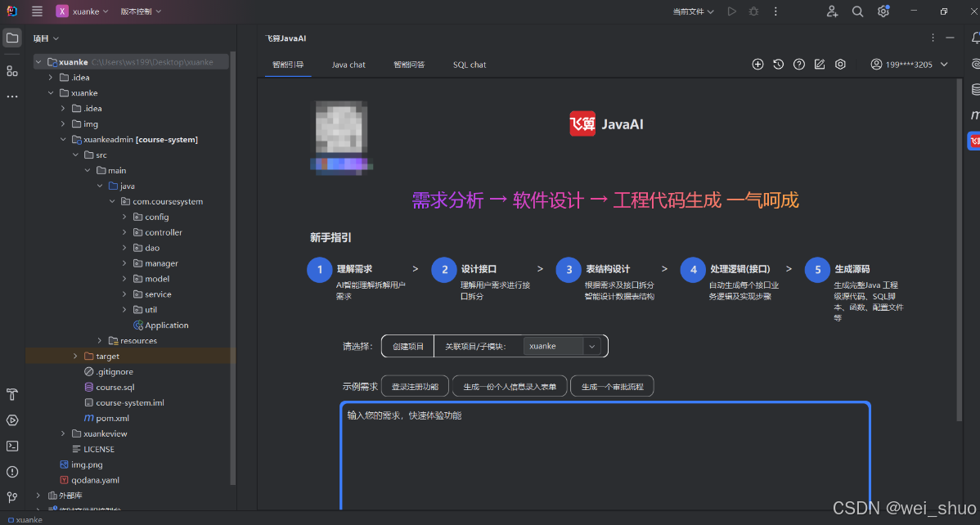Open more run actions menu
Viewport: 980px width, 525px height.
coord(775,11)
